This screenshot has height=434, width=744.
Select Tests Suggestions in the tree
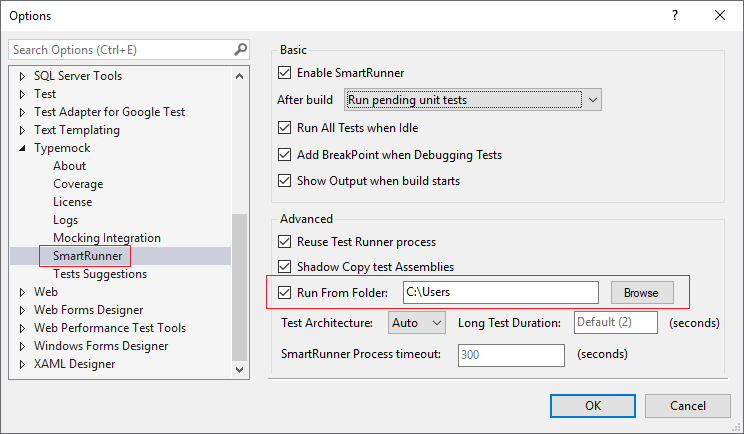click(x=100, y=274)
